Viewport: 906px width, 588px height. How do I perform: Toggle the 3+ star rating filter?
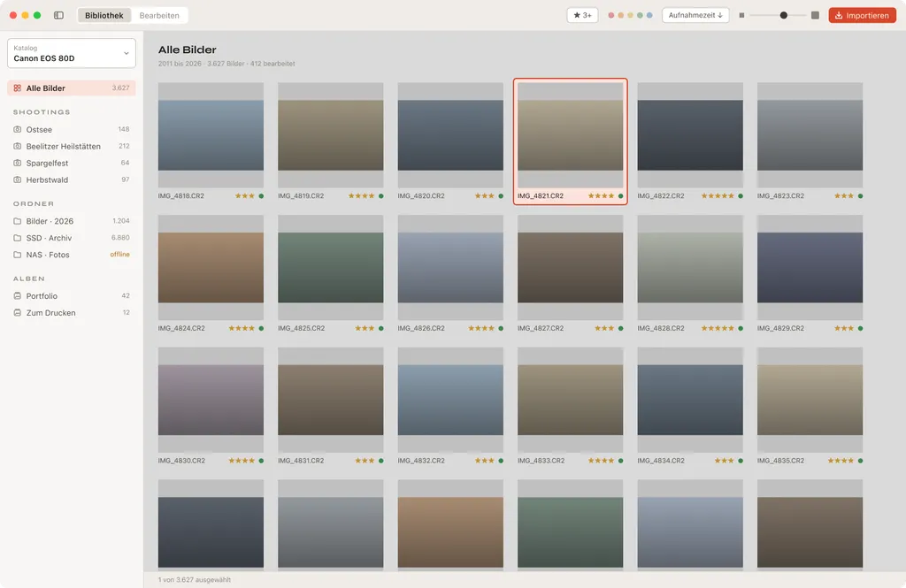point(582,16)
